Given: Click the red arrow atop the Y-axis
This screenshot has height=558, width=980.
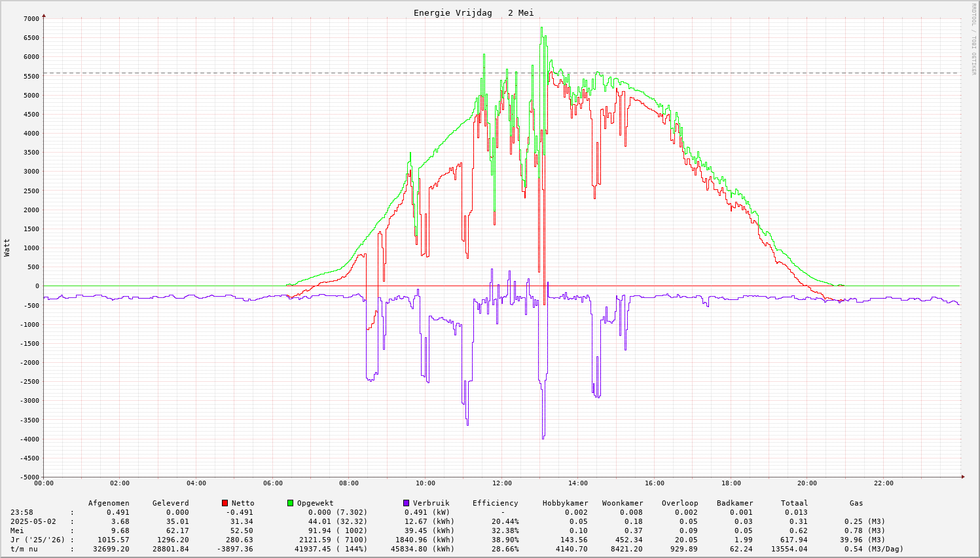Looking at the screenshot, I should click(x=44, y=15).
